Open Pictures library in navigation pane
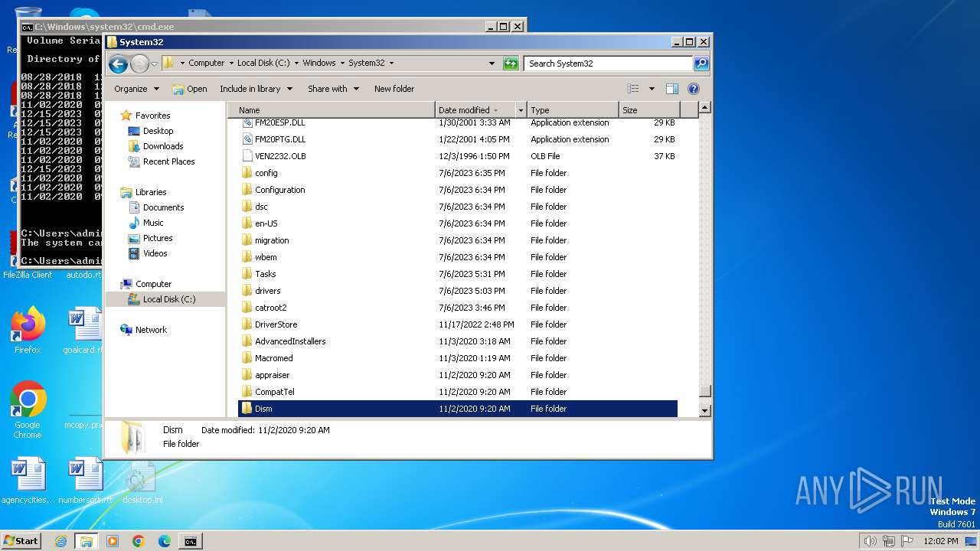This screenshot has width=980, height=551. 158,238
